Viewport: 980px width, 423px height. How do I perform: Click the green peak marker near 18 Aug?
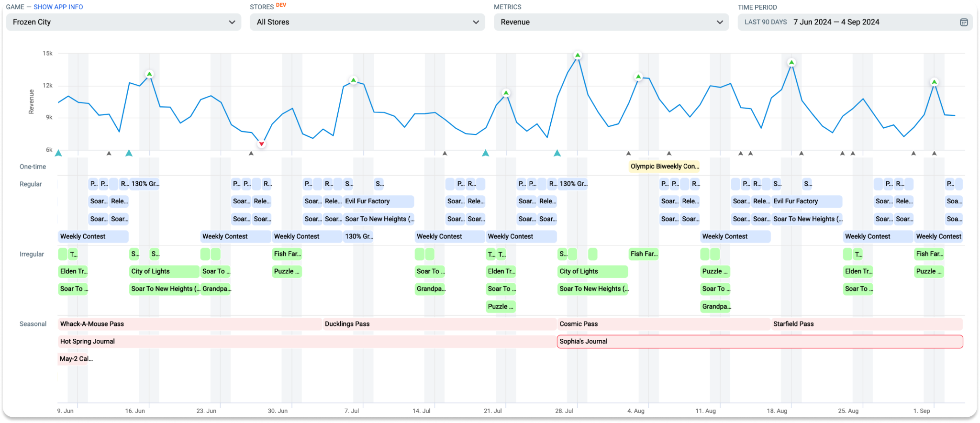point(791,63)
